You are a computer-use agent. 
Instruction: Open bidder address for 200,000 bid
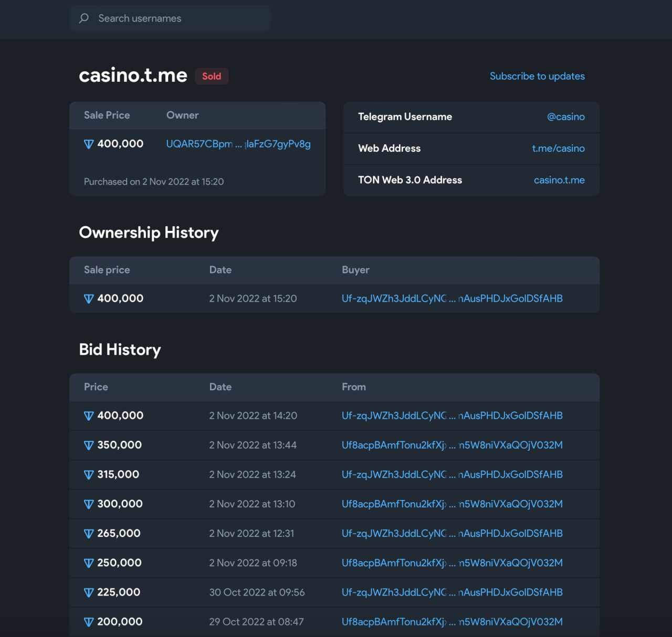point(452,622)
